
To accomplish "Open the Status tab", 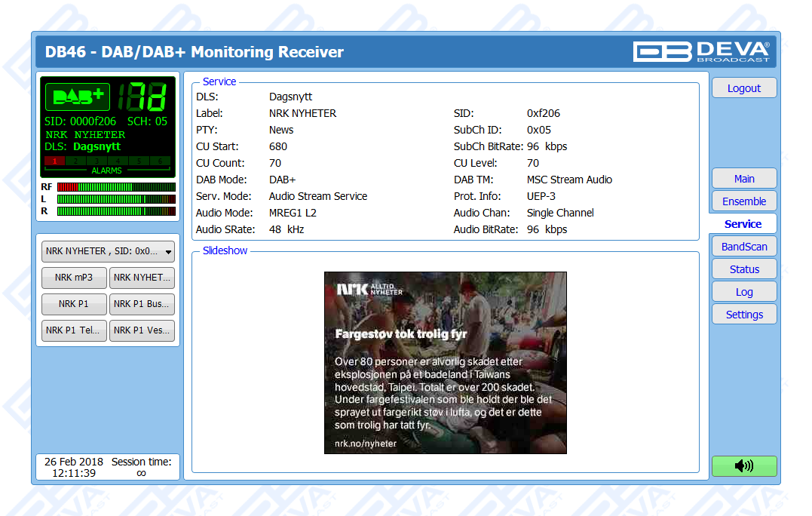I will point(743,269).
